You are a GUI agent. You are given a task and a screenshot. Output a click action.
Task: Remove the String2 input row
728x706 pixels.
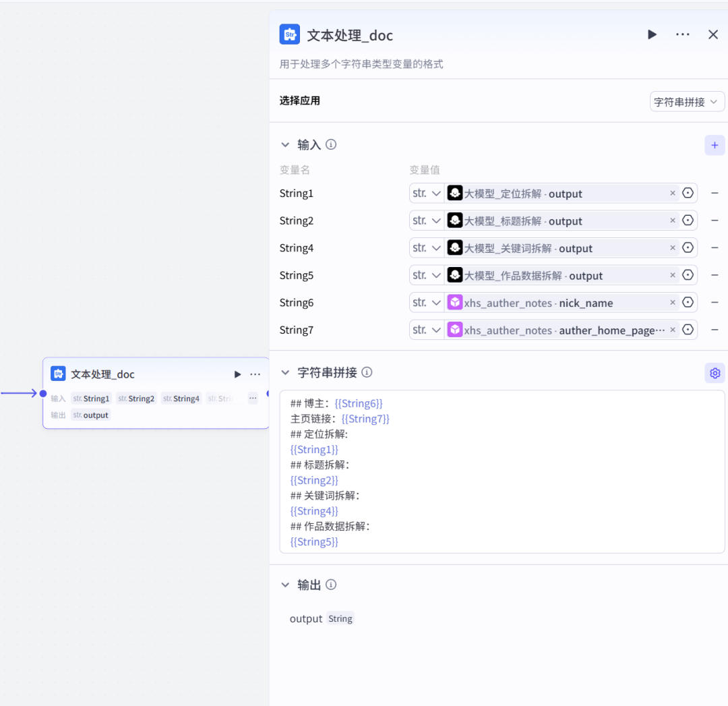[x=715, y=220]
